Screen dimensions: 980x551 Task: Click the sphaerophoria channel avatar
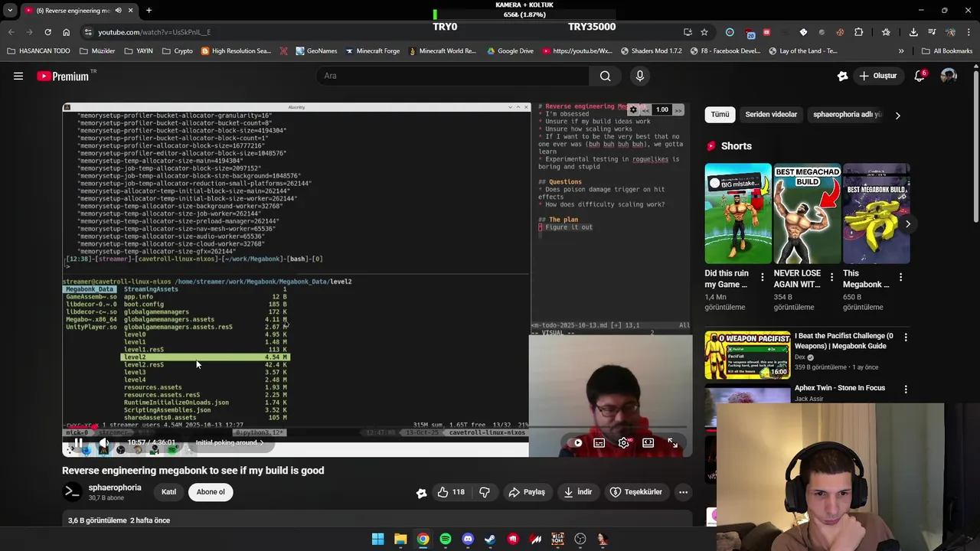coord(72,492)
